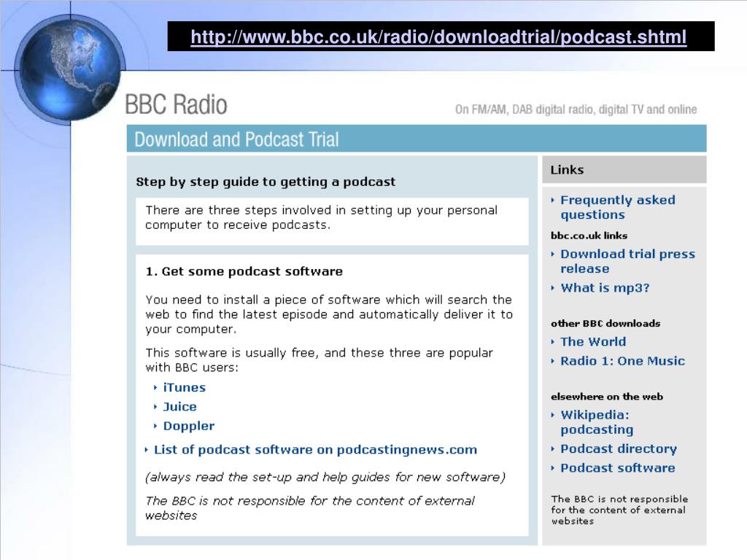Open the Podcast software sidebar link
Viewport: 747px width, 560px height.
(x=617, y=467)
